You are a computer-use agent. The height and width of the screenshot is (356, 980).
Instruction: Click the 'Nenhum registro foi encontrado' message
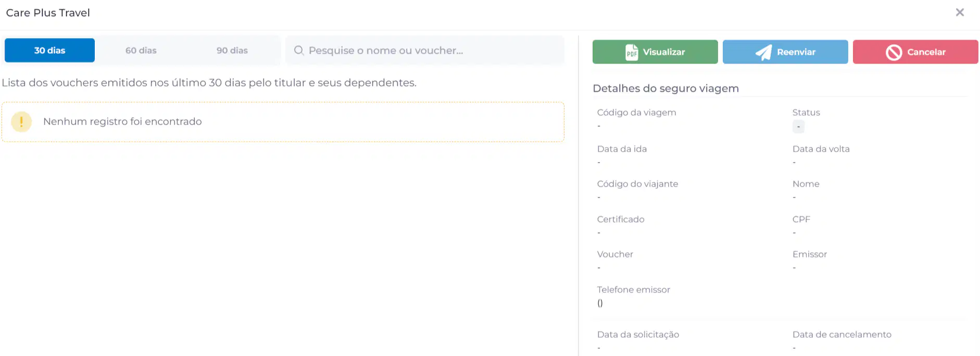click(122, 121)
